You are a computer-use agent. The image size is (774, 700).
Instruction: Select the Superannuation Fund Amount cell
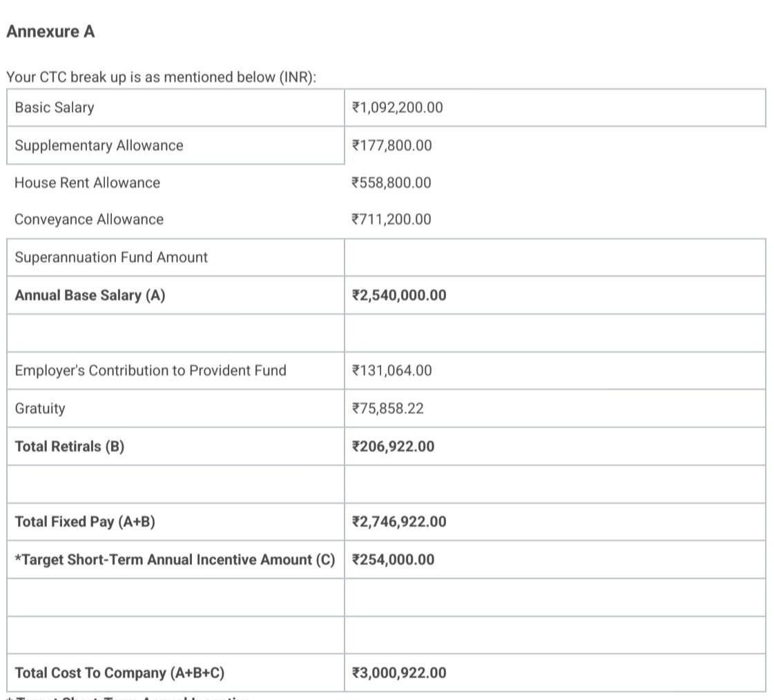pyautogui.click(x=175, y=257)
